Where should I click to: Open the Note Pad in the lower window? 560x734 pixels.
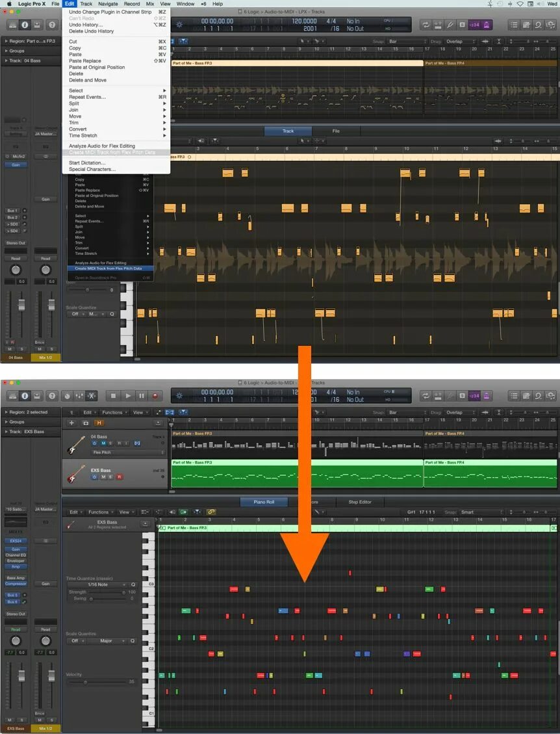coord(526,396)
